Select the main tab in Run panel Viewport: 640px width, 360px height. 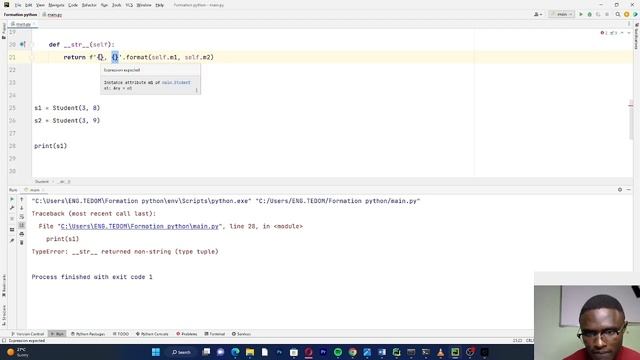click(34, 190)
